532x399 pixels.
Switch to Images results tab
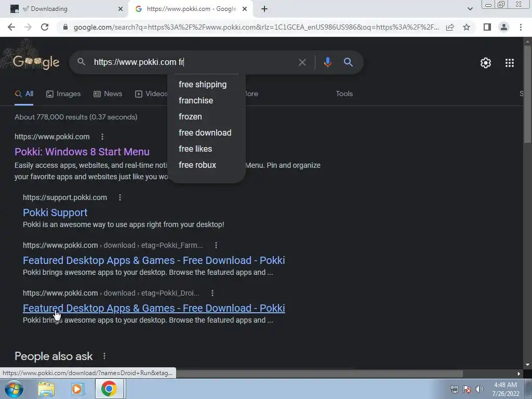[63, 94]
